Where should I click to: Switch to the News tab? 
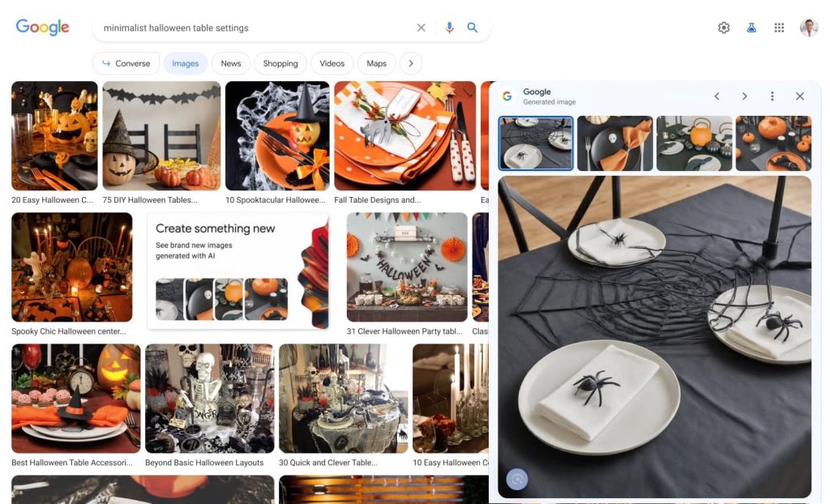tap(231, 63)
